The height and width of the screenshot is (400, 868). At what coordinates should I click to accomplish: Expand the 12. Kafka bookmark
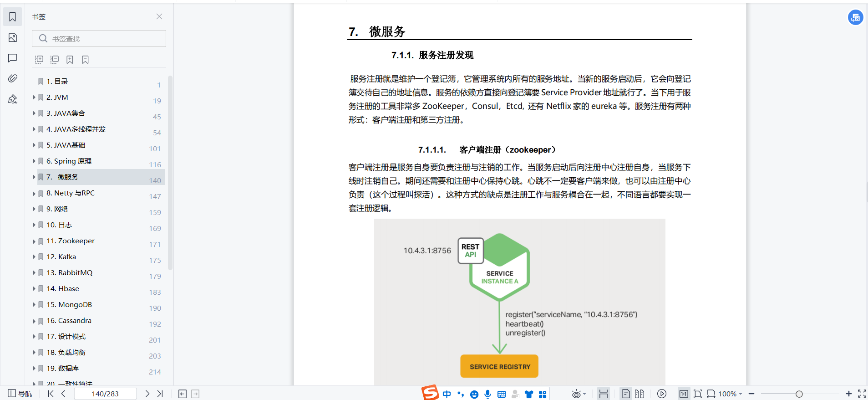(34, 257)
